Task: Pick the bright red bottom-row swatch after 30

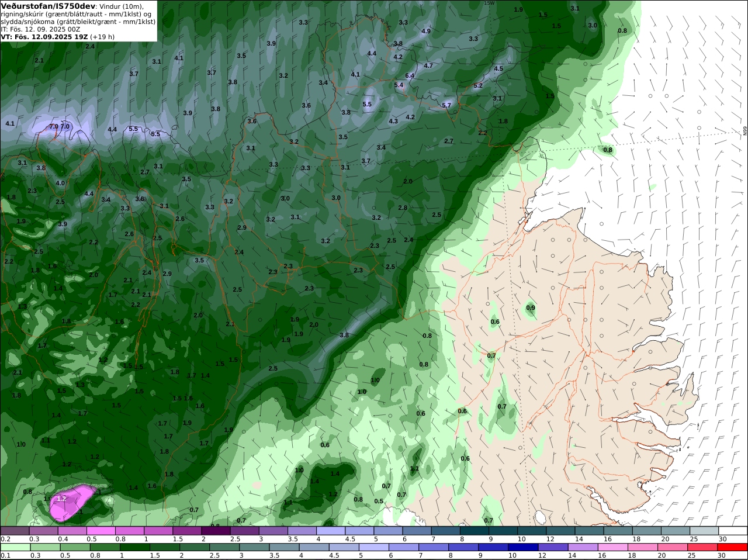Action: 732,548
